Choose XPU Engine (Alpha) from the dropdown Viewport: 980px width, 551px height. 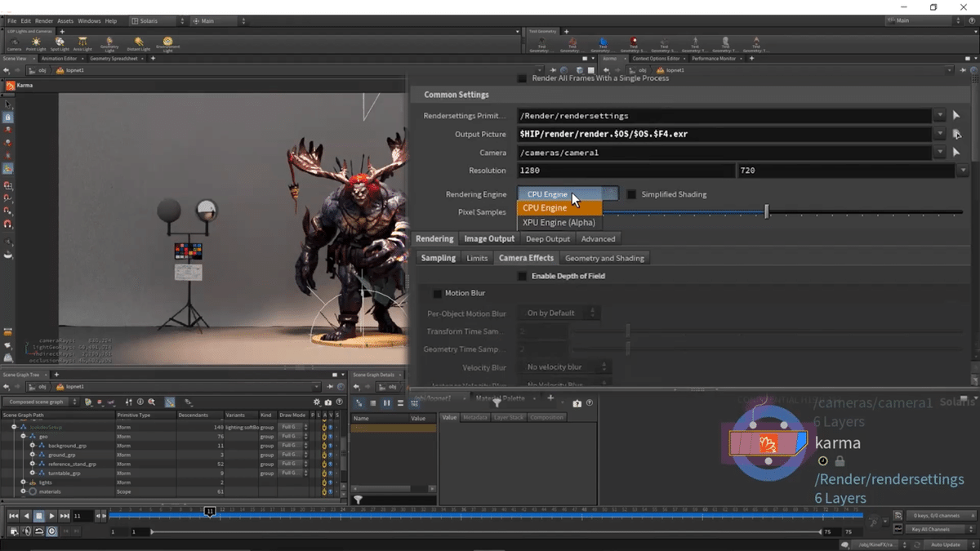(x=559, y=222)
